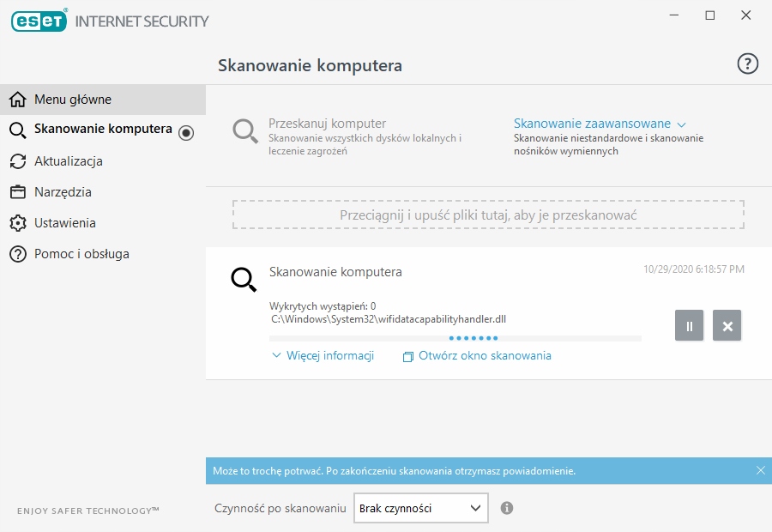This screenshot has height=532, width=772.
Task: Dismiss the blue notification banner
Action: (760, 470)
